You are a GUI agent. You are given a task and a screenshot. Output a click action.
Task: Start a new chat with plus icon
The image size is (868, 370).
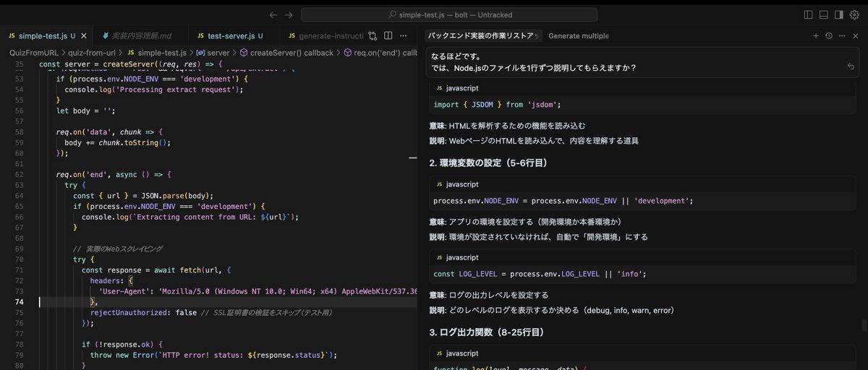816,35
